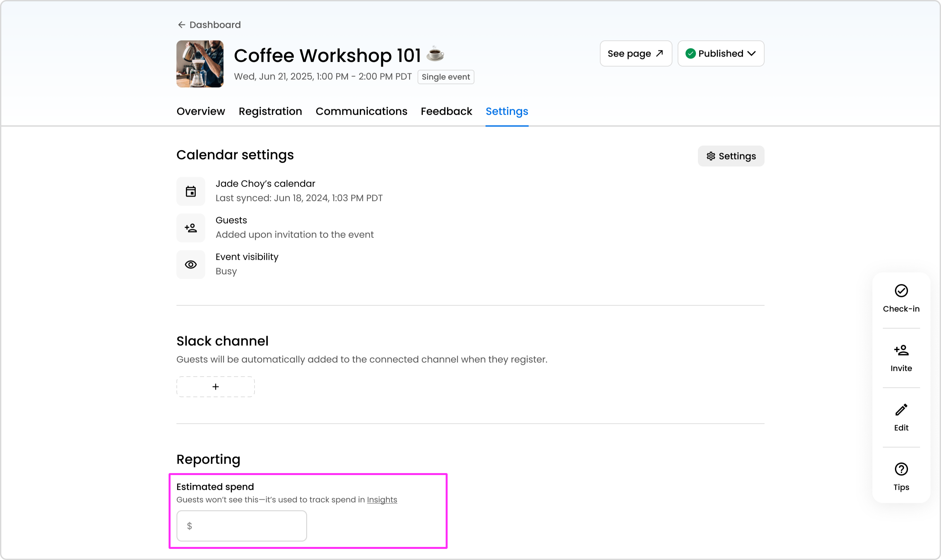Open Calendar settings gear button
This screenshot has height=560, width=941.
pyautogui.click(x=731, y=156)
